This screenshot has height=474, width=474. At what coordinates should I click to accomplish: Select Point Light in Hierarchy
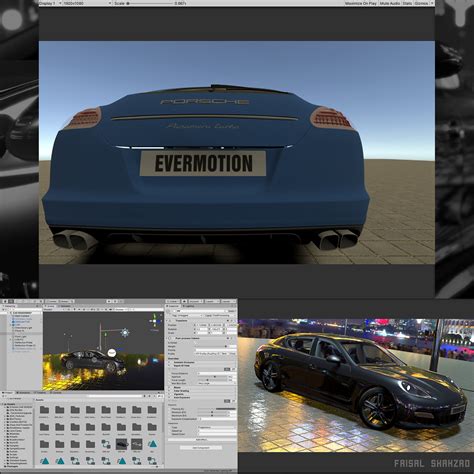coord(20,336)
